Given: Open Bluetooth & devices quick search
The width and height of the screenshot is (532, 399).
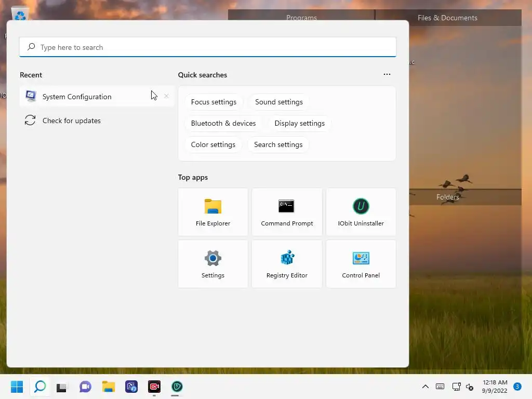Looking at the screenshot, I should (223, 123).
